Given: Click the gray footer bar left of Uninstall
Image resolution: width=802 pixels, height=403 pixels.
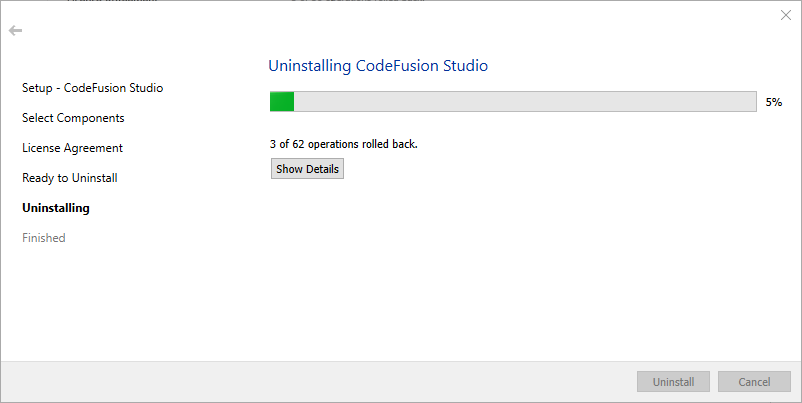Looking at the screenshot, I should [319, 382].
